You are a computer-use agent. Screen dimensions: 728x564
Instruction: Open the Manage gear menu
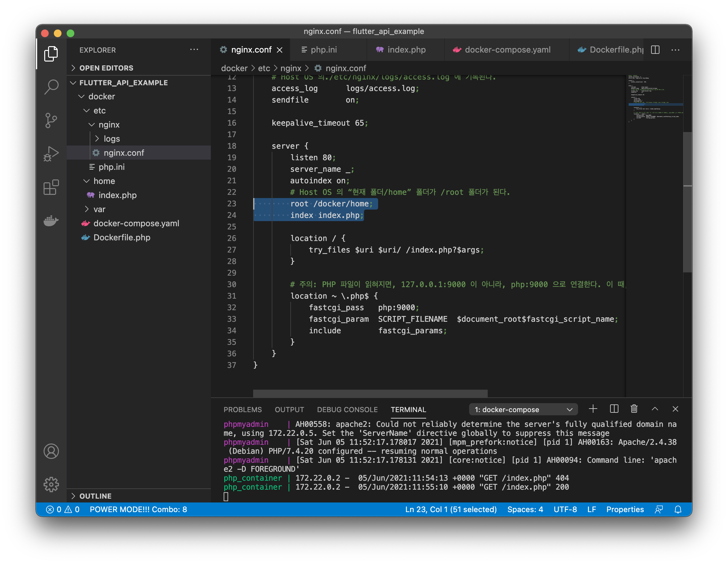tap(51, 484)
